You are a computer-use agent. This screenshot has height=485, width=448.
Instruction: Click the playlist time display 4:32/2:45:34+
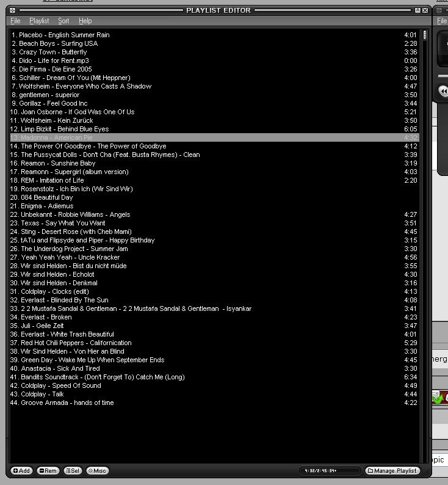(330, 470)
